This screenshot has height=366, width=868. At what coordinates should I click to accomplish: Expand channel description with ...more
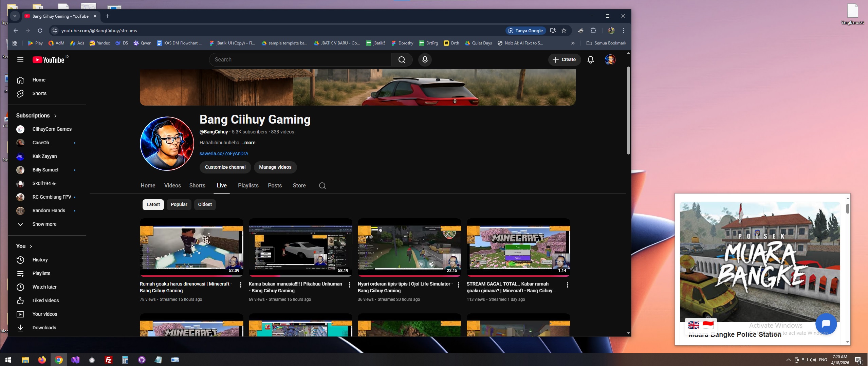(x=248, y=143)
